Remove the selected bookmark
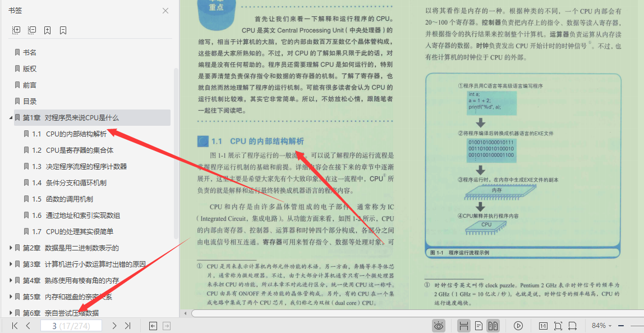The height and width of the screenshot is (333, 644). point(63,30)
